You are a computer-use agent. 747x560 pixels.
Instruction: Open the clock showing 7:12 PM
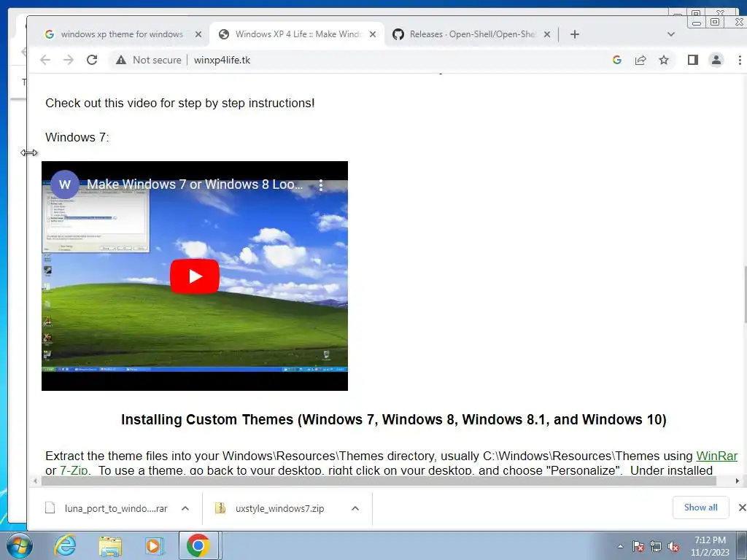pos(710,546)
